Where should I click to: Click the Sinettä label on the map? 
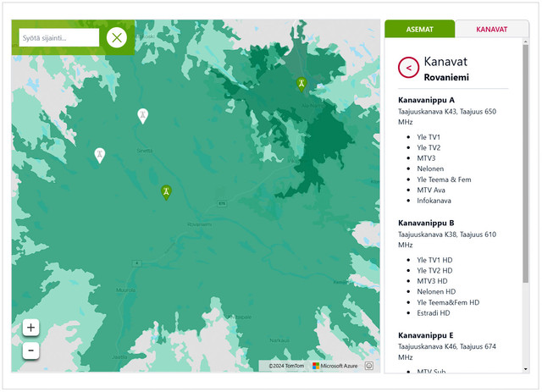click(x=145, y=151)
